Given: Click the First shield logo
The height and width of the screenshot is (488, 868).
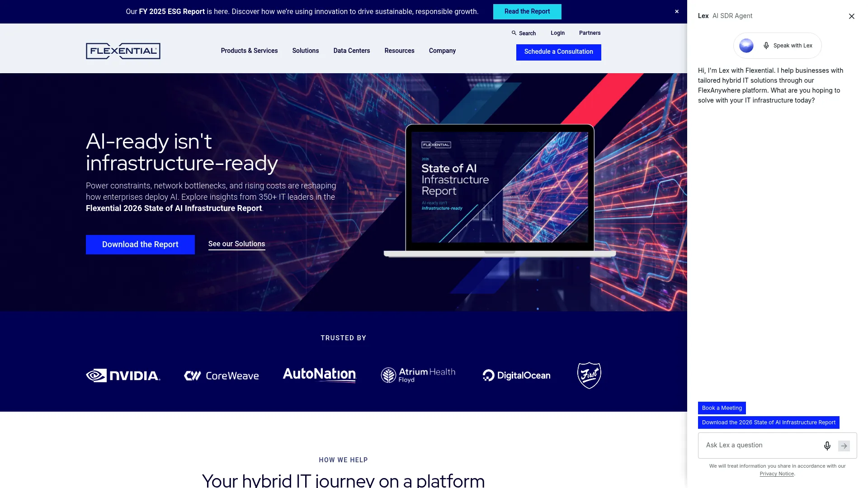Looking at the screenshot, I should point(589,375).
